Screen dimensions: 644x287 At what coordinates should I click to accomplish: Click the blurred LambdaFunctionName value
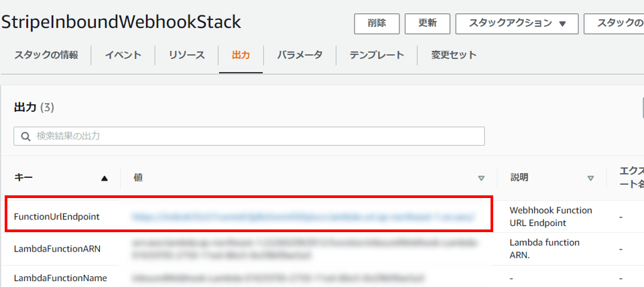coord(277,278)
